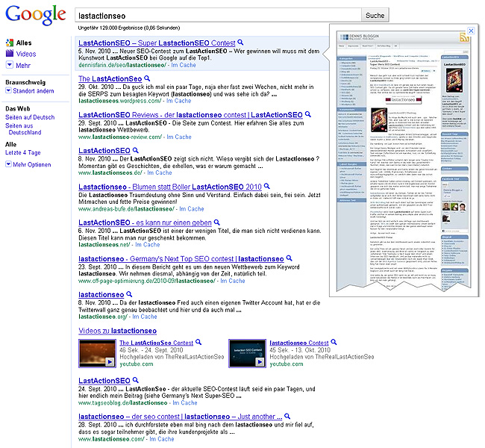Filter by 'Seiten aus Deutschland'
485x448 pixels.
tap(23, 129)
